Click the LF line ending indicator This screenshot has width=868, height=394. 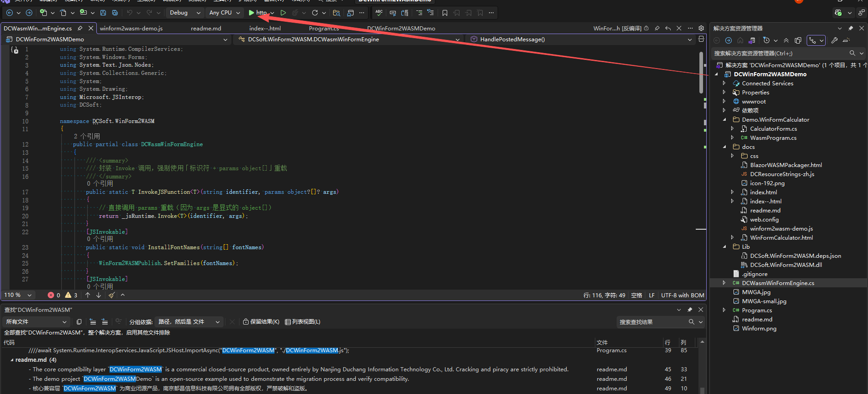(652, 295)
